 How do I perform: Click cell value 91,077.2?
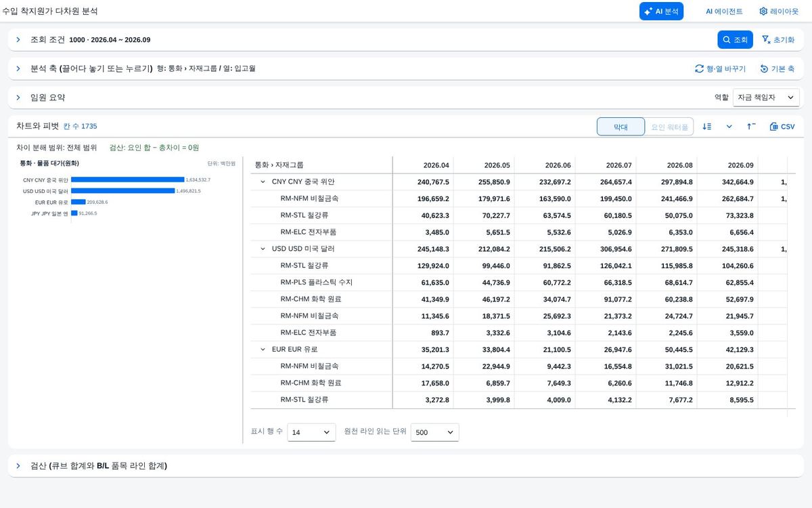click(618, 299)
